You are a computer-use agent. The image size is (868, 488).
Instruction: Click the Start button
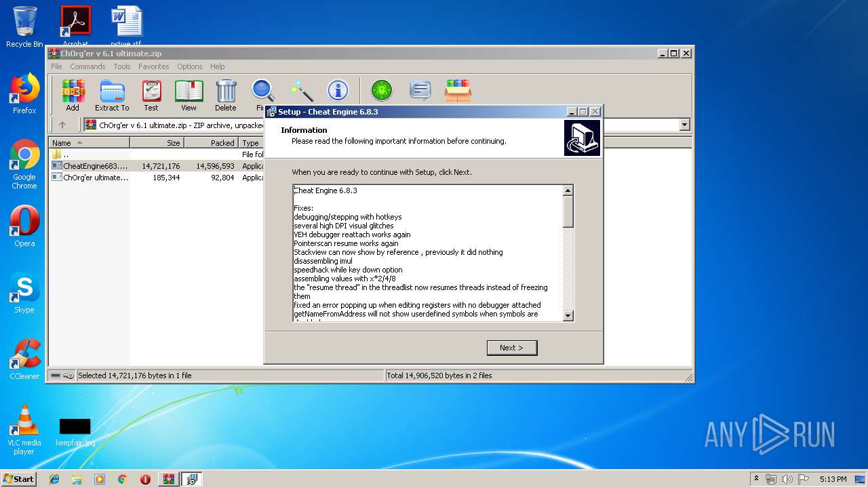(x=18, y=479)
